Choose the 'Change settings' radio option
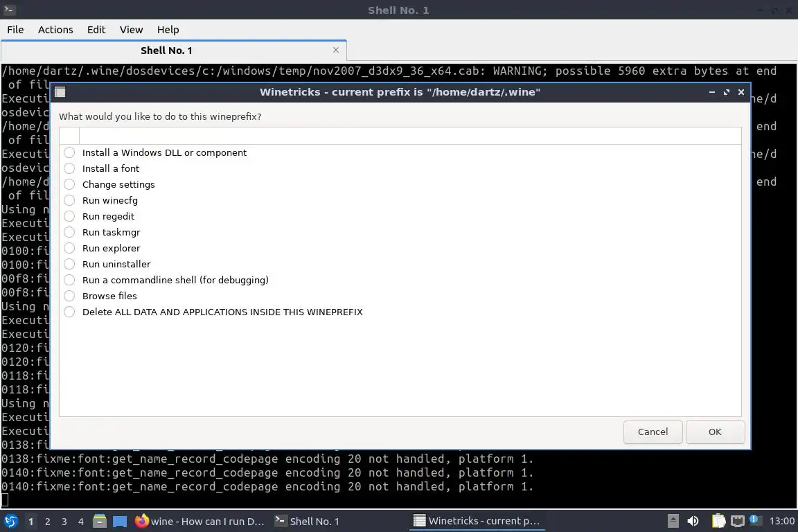Viewport: 798px width, 532px height. pyautogui.click(x=69, y=184)
